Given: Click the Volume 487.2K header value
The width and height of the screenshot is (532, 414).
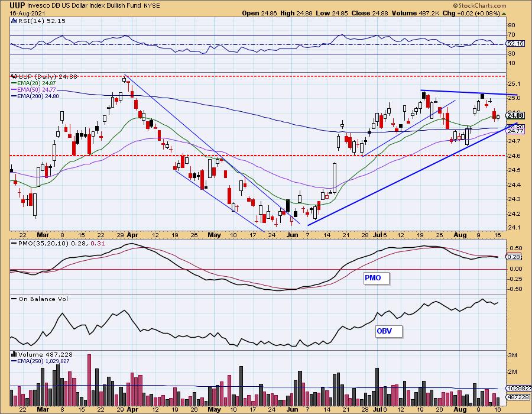Looking at the screenshot, I should point(416,13).
